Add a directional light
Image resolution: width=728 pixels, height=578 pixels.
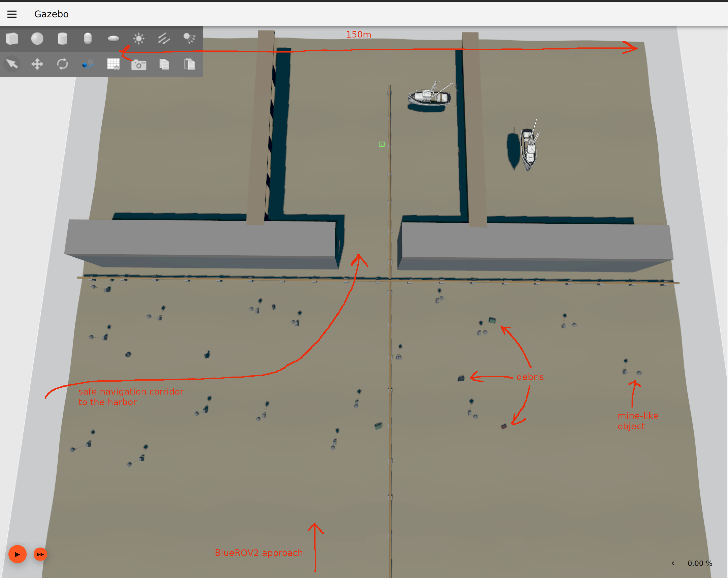point(164,39)
